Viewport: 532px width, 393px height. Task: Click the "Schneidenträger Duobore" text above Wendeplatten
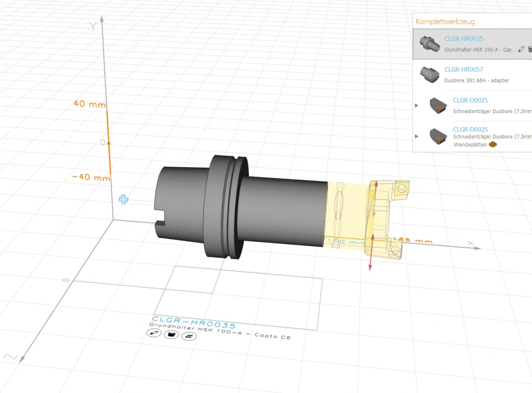[x=492, y=137]
